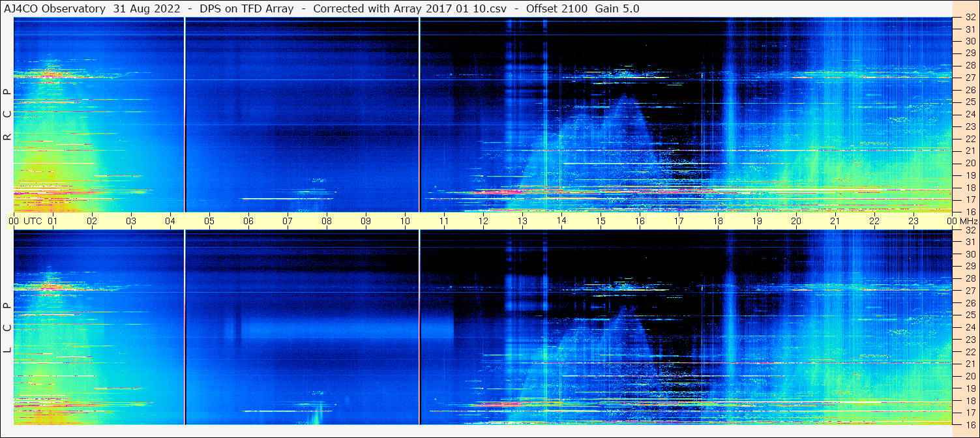
Task: Pick the 08 UTC hour tick label
Action: 327,221
